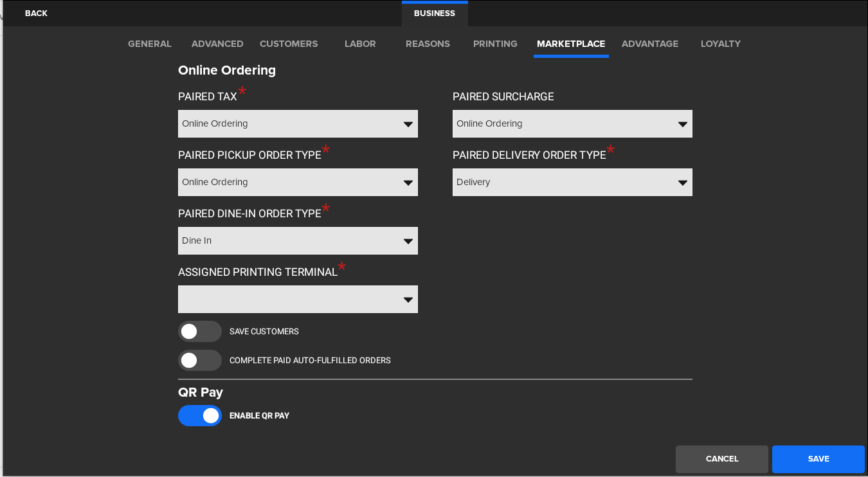Go back using the Back button
Screen dimensions: 868x477
tap(36, 14)
